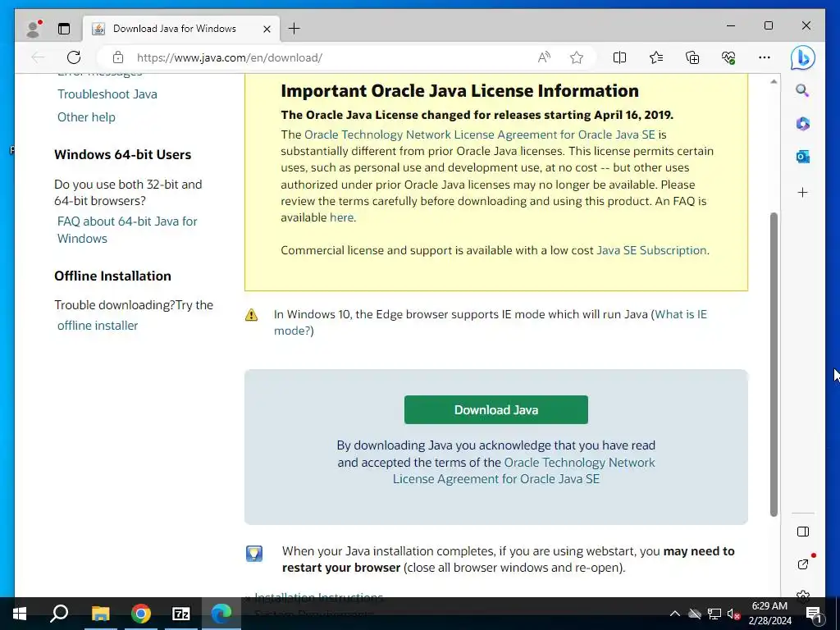Open Favorites list icon
Screen dimensions: 840x630
point(655,57)
